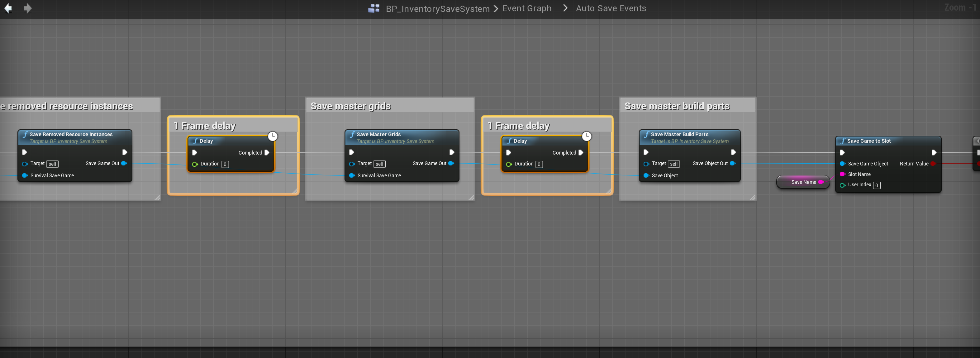Click the first Delay node's clock icon
This screenshot has height=358, width=980.
tap(273, 136)
